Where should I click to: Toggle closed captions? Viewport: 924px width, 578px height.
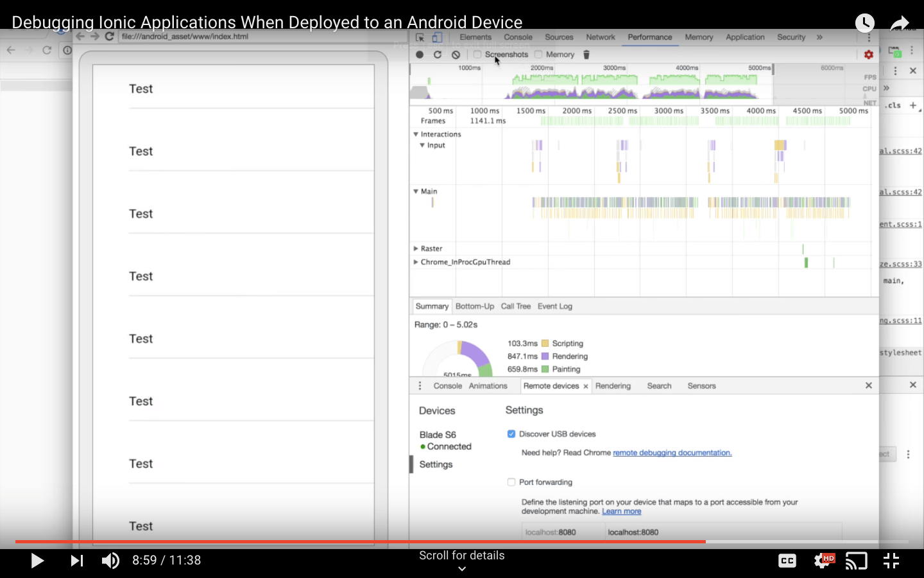coord(787,561)
